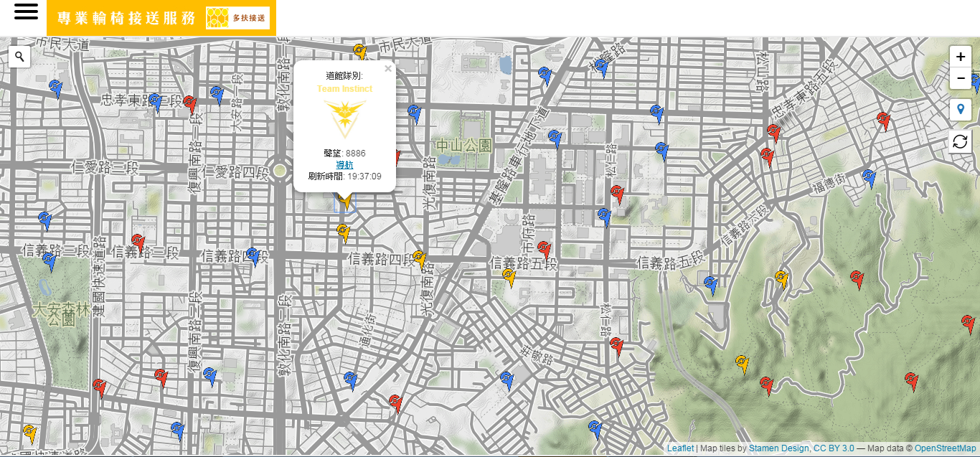
Task: Open the hamburger menu
Action: point(26,12)
